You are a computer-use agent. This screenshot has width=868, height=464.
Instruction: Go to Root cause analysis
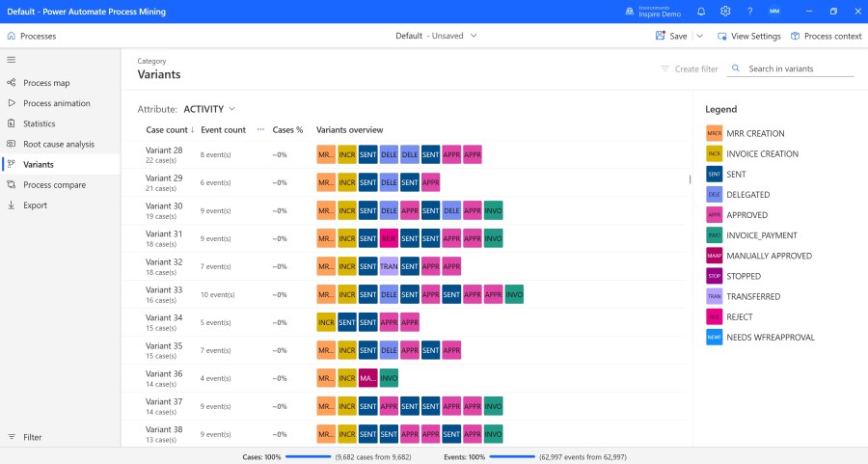[59, 144]
